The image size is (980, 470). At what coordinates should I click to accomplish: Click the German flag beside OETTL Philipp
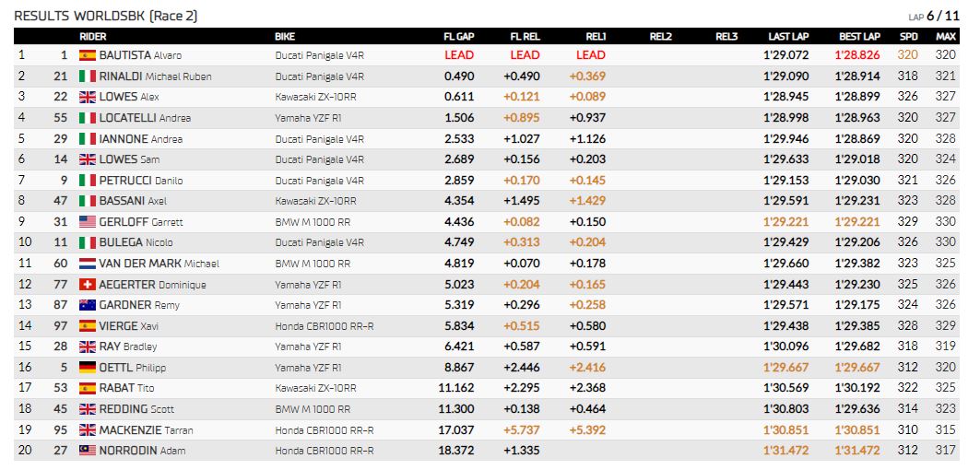[x=88, y=368]
